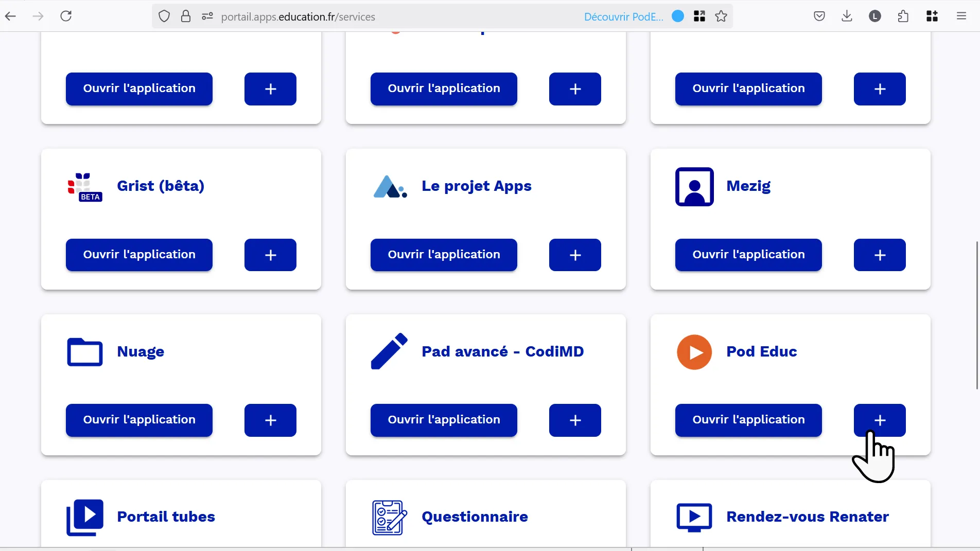980x551 pixels.
Task: Click the Pod Educ orange play icon
Action: pos(694,352)
